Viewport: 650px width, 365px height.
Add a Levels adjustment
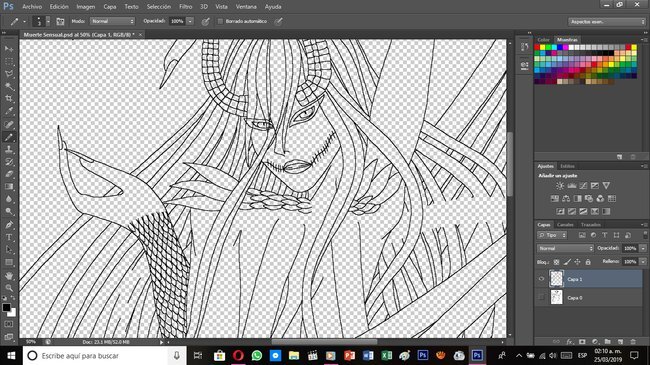tap(572, 186)
